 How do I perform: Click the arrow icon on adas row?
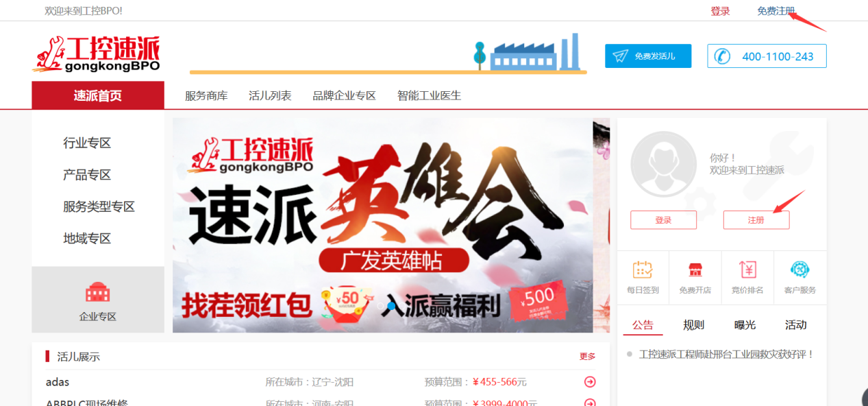click(x=590, y=382)
